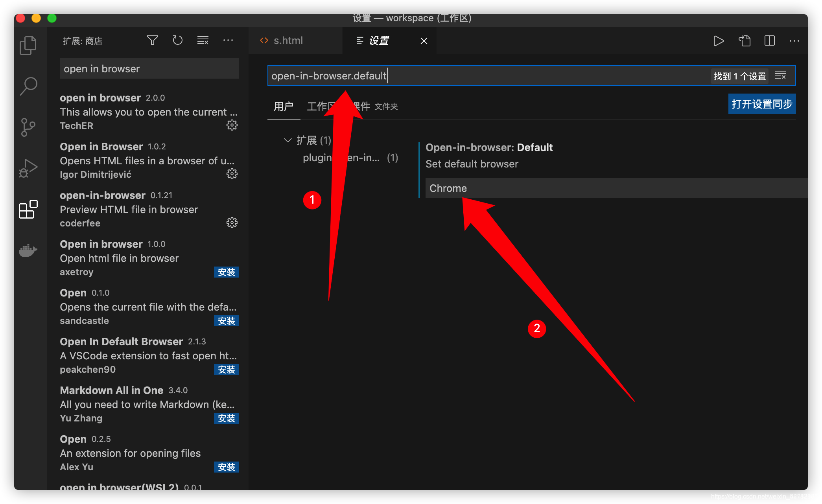The width and height of the screenshot is (822, 504).
Task: Click the Chrome default browser input field
Action: 616,188
